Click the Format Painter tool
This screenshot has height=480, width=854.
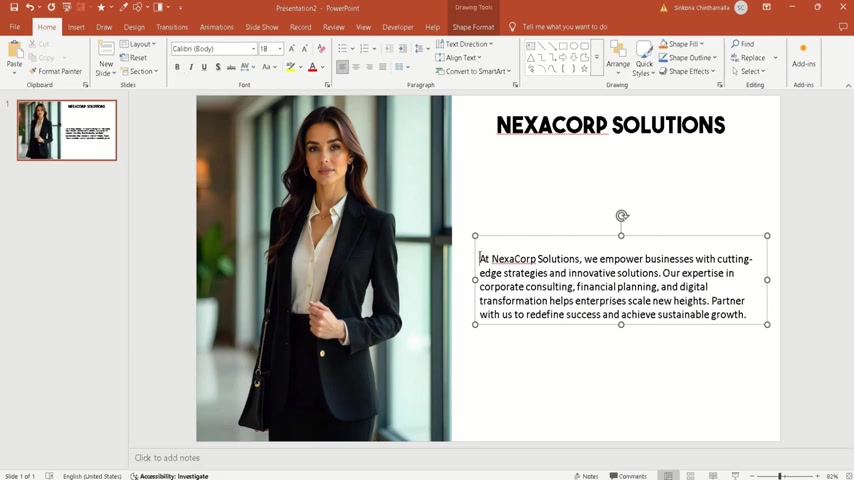(x=56, y=71)
